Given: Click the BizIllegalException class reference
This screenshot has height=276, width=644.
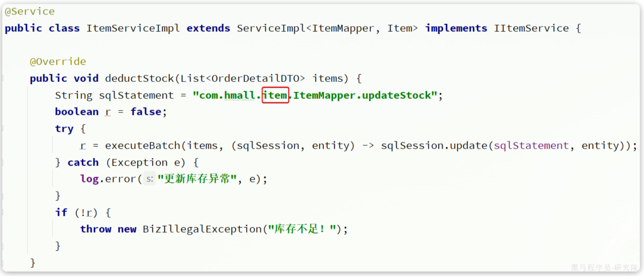Looking at the screenshot, I should (202, 229).
